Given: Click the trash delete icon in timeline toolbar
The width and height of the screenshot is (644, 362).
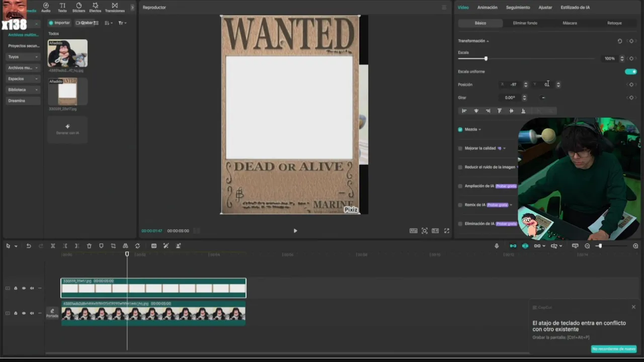Looking at the screenshot, I should click(x=89, y=246).
